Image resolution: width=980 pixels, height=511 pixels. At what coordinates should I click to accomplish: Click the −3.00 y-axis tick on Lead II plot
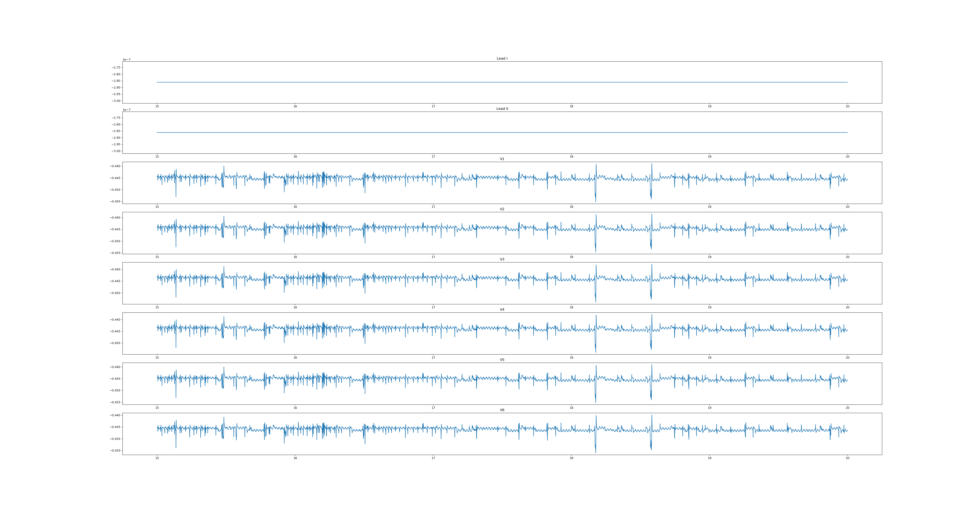116,151
